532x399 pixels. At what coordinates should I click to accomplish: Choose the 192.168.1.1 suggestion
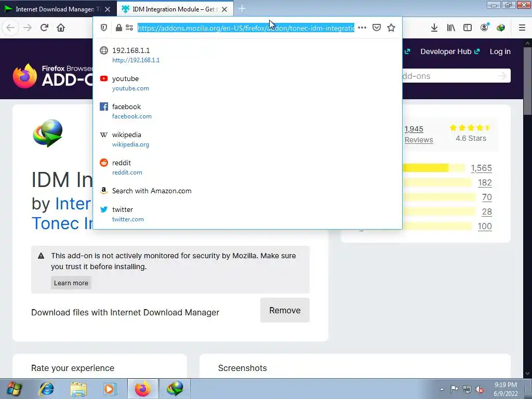pyautogui.click(x=247, y=55)
